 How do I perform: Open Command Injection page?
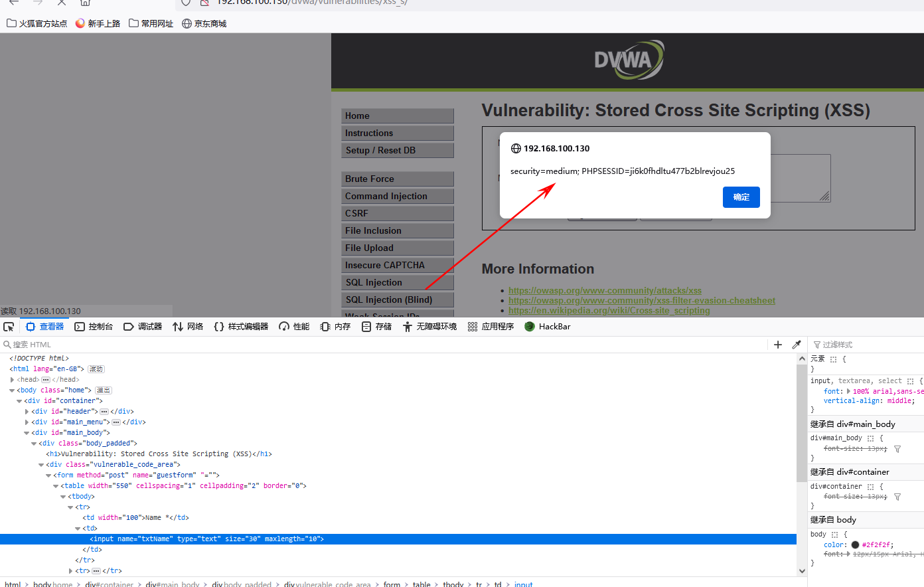pos(398,196)
